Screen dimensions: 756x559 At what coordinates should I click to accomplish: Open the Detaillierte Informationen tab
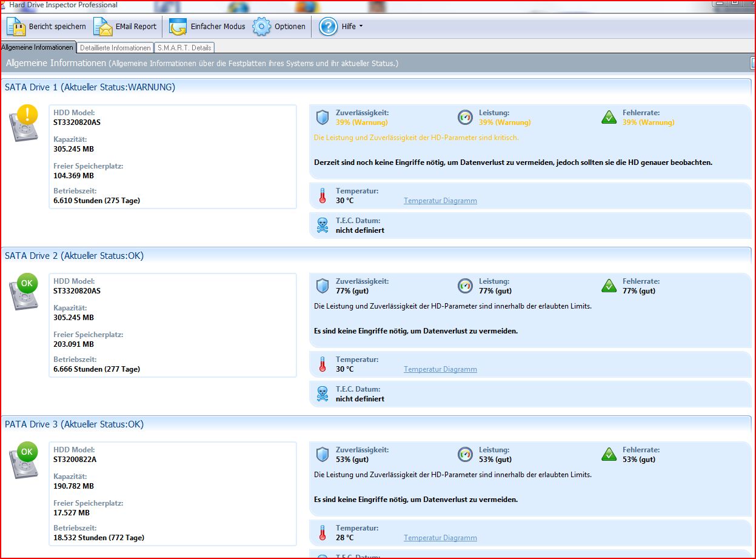point(115,48)
